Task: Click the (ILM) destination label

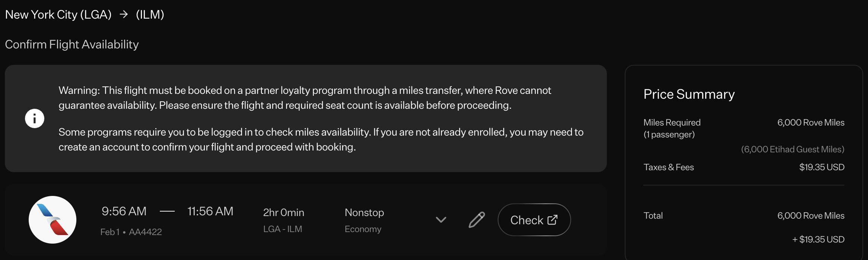Action: click(x=150, y=15)
